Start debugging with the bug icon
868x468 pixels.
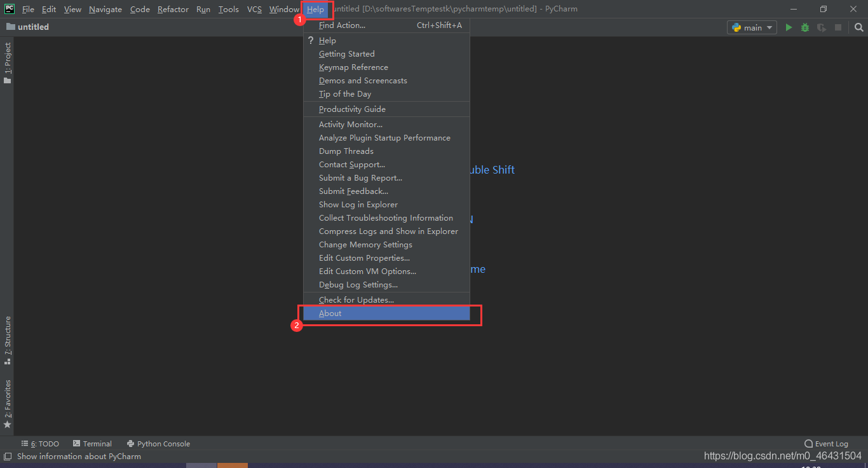point(805,27)
